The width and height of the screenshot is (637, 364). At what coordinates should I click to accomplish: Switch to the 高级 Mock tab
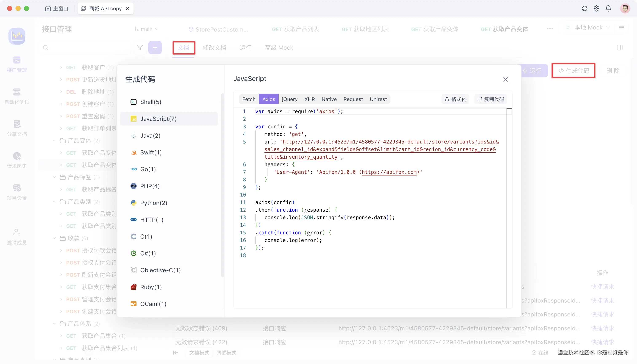click(279, 48)
